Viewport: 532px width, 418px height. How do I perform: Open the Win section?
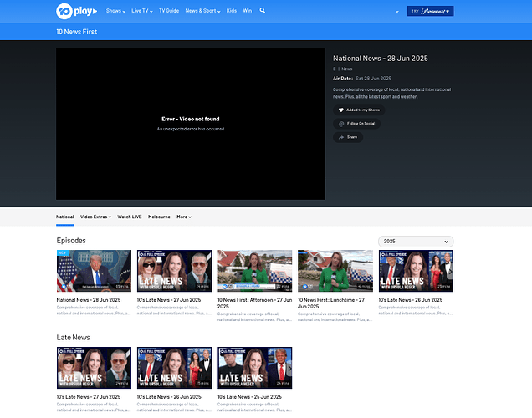click(x=248, y=11)
